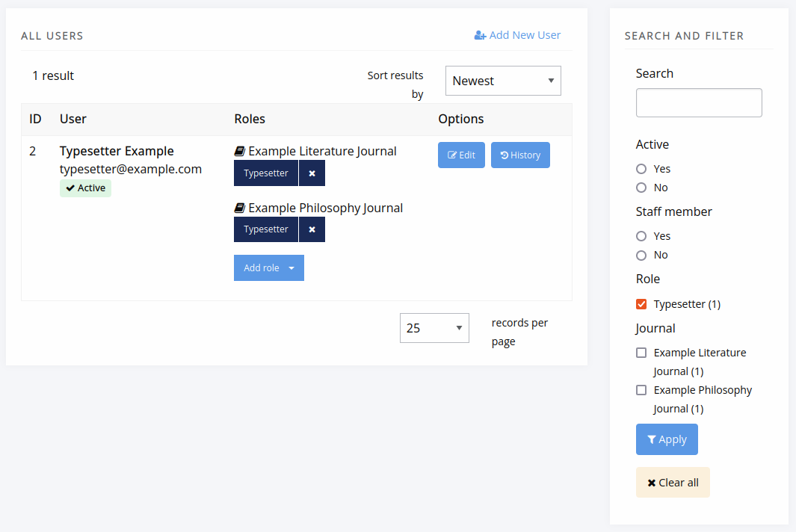Screen dimensions: 796x532
Task: Open History for Typesetter Example user
Action: [x=520, y=155]
